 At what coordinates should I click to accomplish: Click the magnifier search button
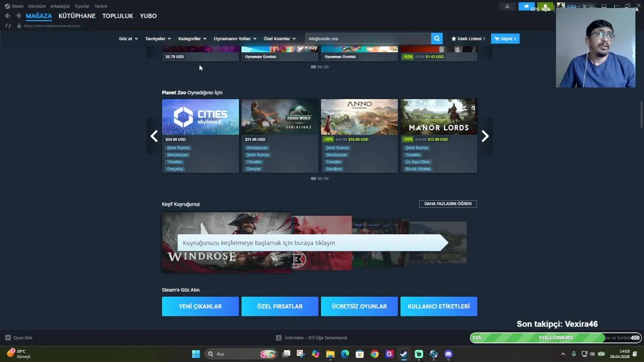point(437,39)
